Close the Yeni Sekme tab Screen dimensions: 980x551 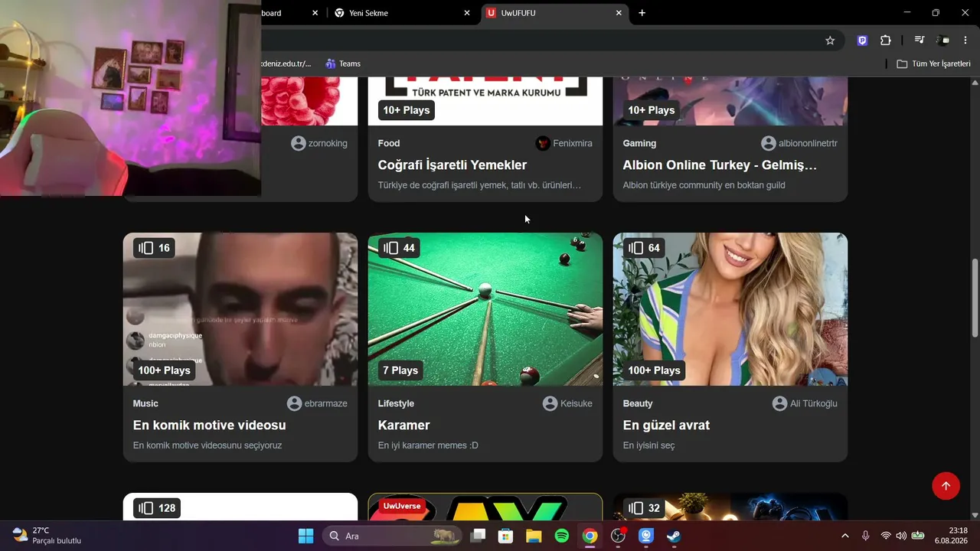467,13
